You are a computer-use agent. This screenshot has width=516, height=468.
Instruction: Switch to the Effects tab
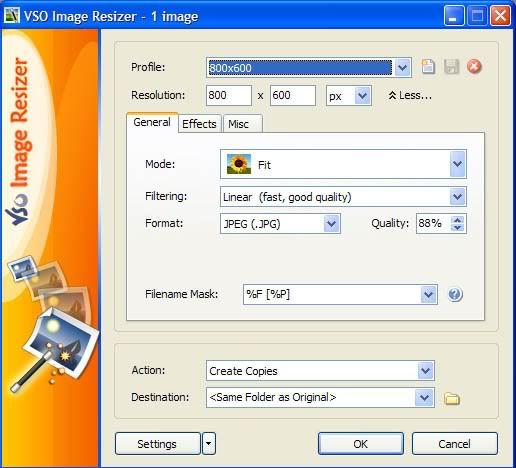[199, 124]
